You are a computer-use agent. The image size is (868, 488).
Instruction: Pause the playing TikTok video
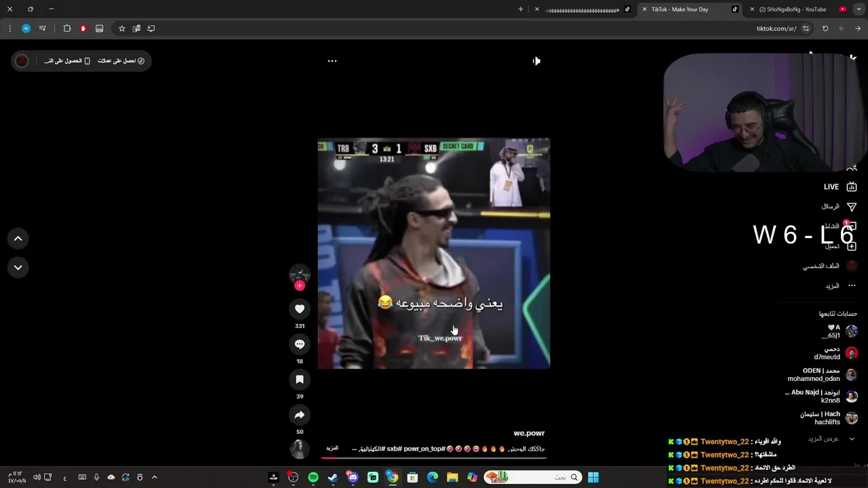tap(434, 253)
